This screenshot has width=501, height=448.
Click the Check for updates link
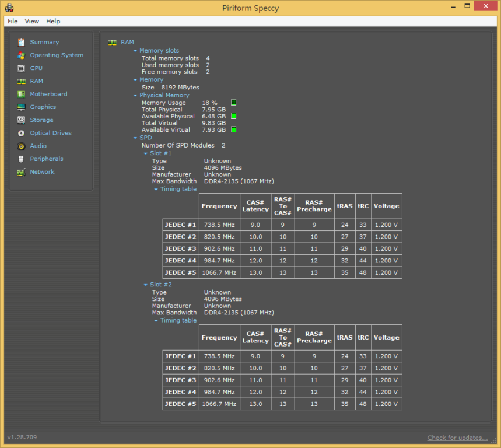click(457, 437)
